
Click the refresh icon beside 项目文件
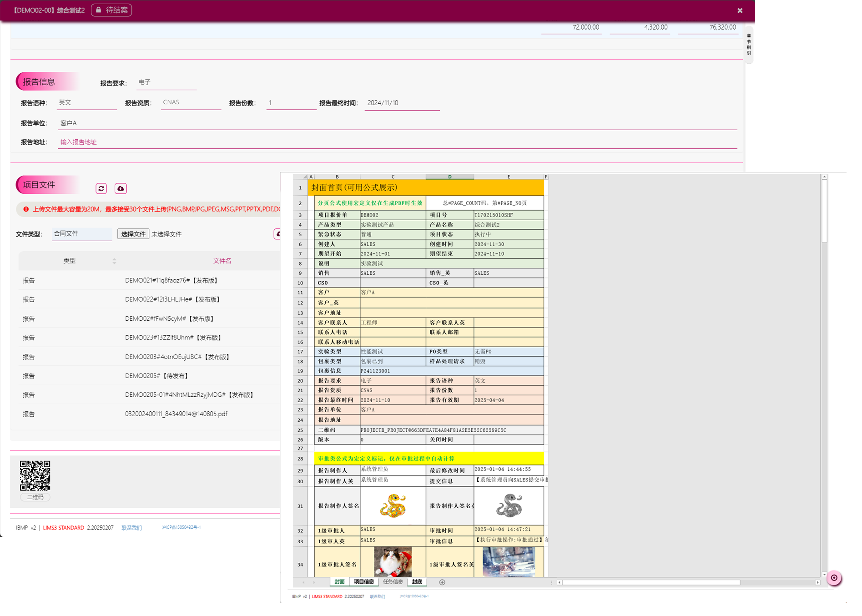[x=101, y=188]
